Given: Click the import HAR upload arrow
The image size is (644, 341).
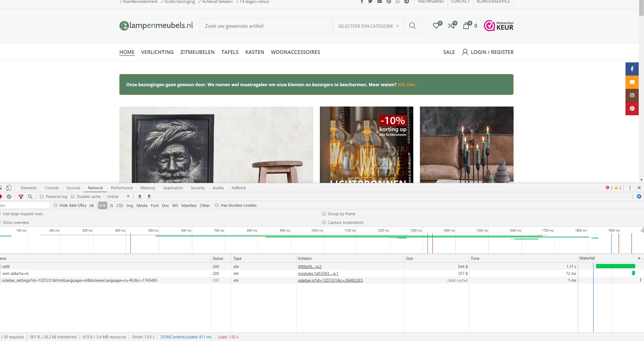Looking at the screenshot, I should click(x=140, y=196).
